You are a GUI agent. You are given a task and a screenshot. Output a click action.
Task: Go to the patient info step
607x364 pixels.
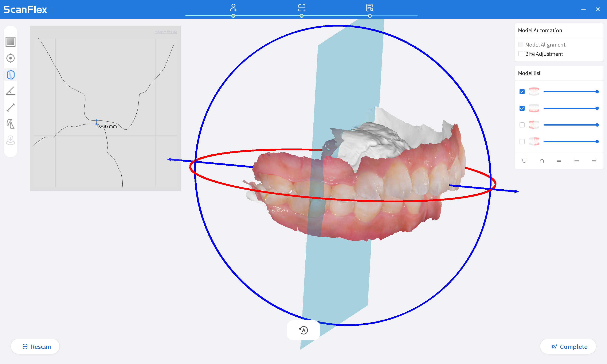233,8
